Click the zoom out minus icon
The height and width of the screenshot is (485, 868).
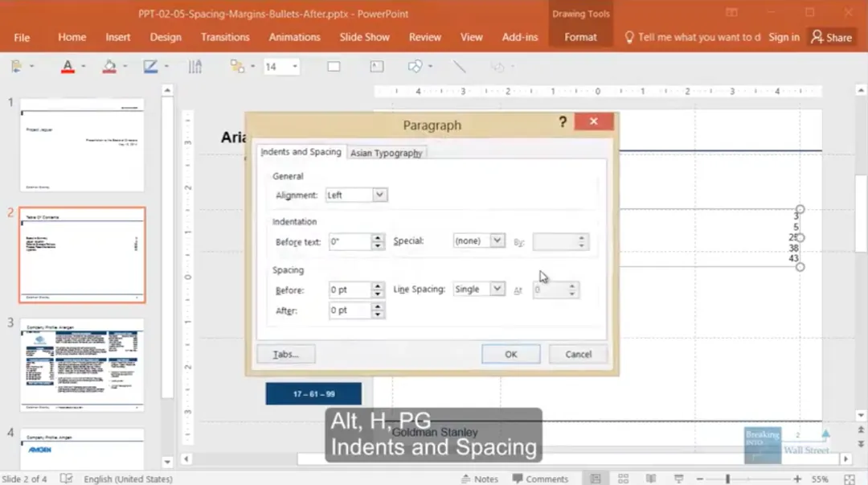point(700,479)
